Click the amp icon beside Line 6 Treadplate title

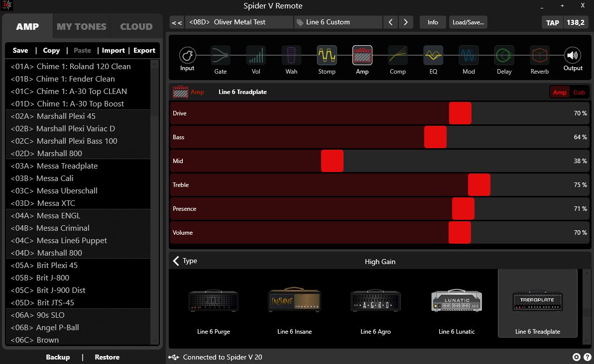tap(180, 92)
